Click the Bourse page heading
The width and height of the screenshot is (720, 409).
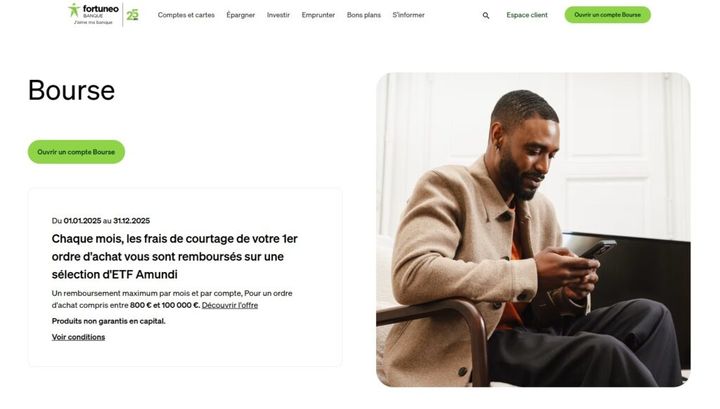71,91
